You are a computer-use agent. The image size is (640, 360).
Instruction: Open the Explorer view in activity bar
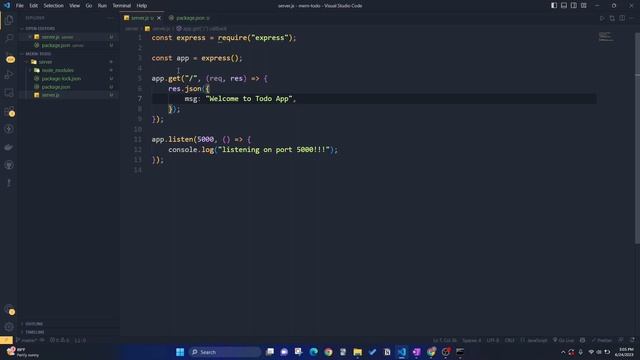9,20
